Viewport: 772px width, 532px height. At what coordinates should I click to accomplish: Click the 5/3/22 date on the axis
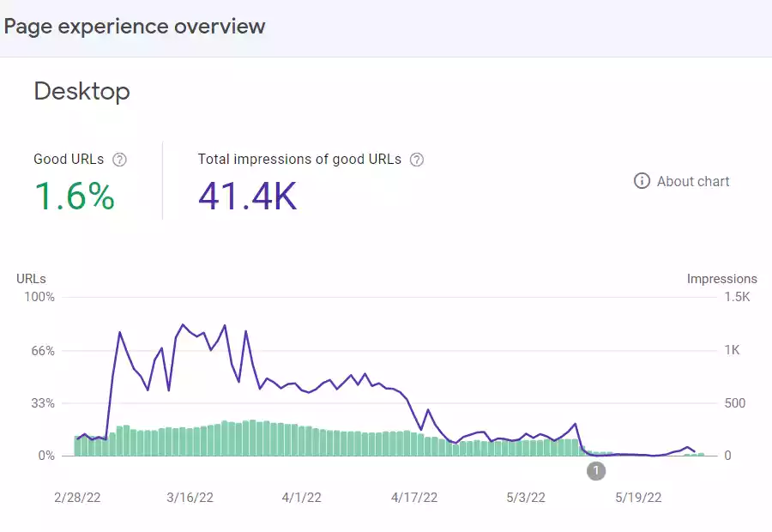click(526, 498)
